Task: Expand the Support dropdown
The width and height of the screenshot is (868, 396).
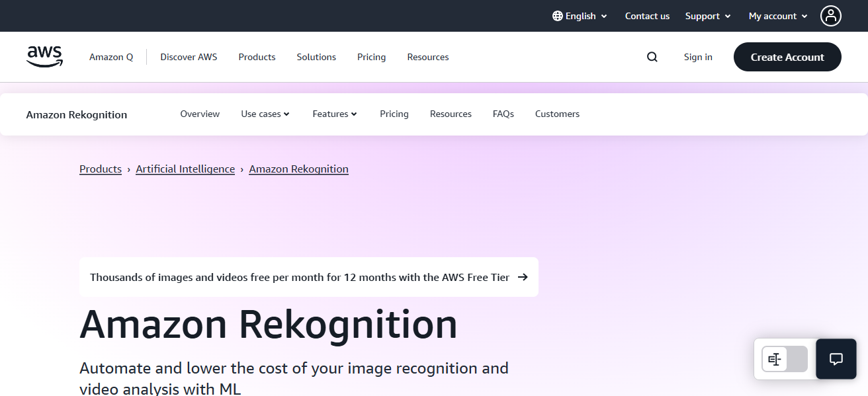Action: (x=708, y=16)
